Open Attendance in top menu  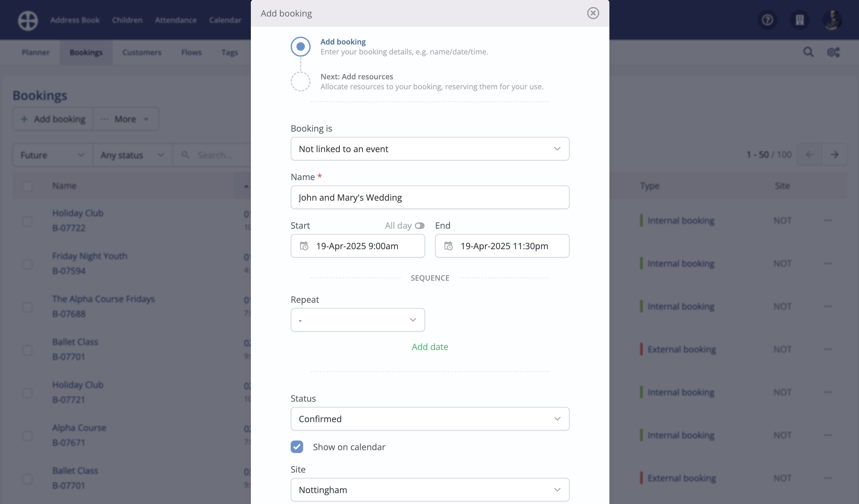pyautogui.click(x=176, y=20)
